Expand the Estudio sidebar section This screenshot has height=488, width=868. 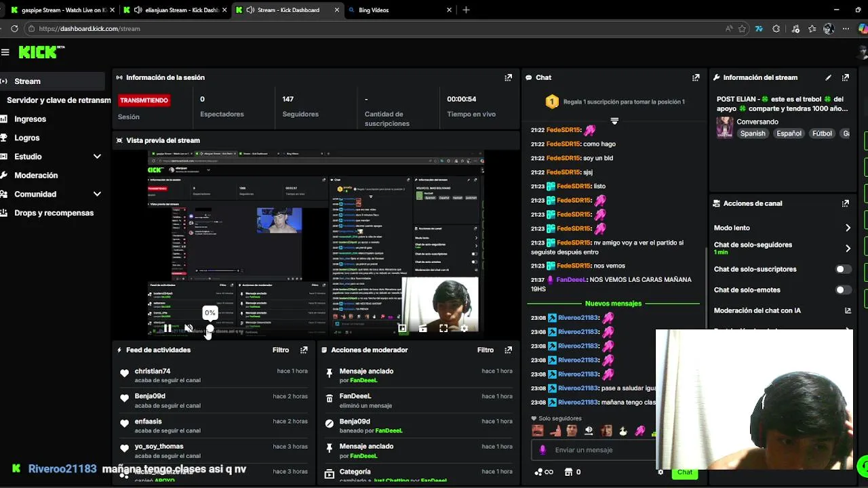coord(97,157)
